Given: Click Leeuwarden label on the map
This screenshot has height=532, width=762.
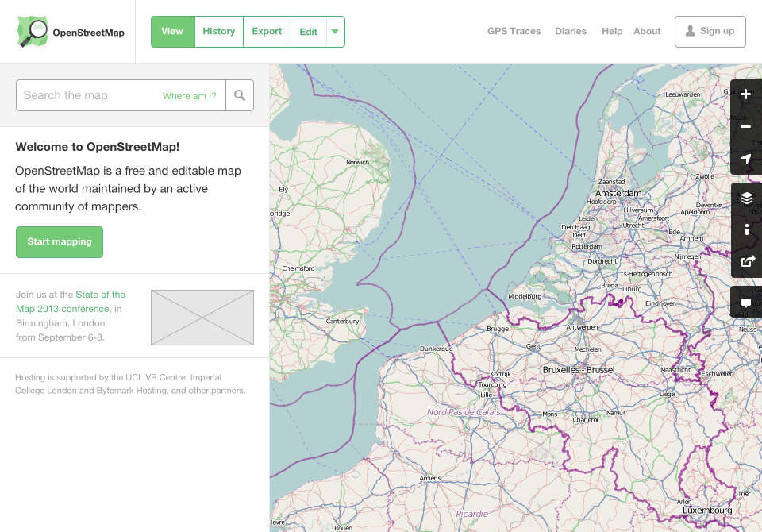Looking at the screenshot, I should [x=683, y=94].
